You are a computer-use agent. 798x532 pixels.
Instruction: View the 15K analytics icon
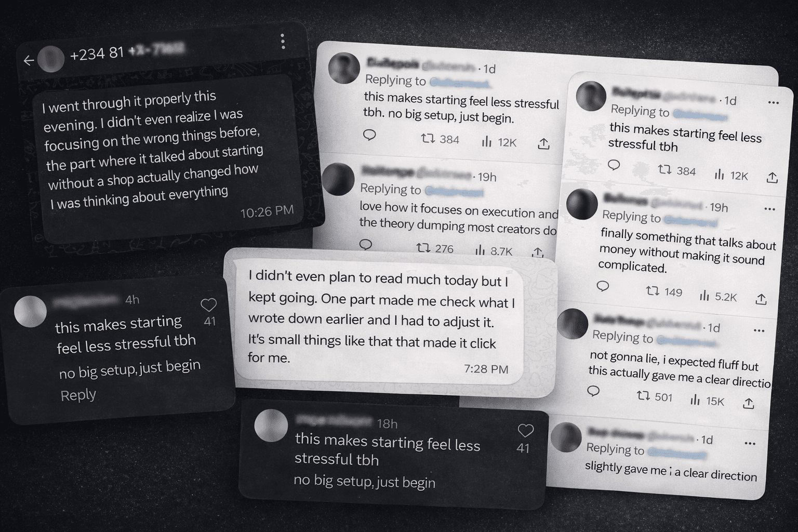695,400
